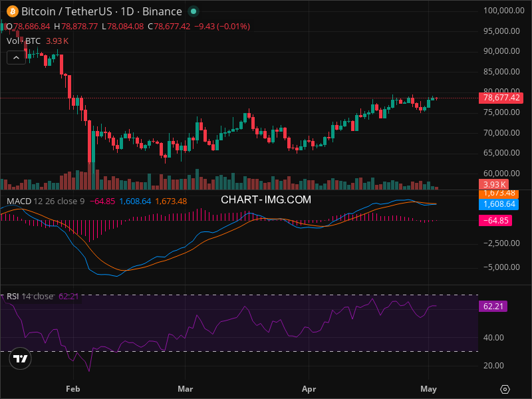Image resolution: width=532 pixels, height=399 pixels.
Task: Click the green market status dot
Action: pyautogui.click(x=194, y=11)
